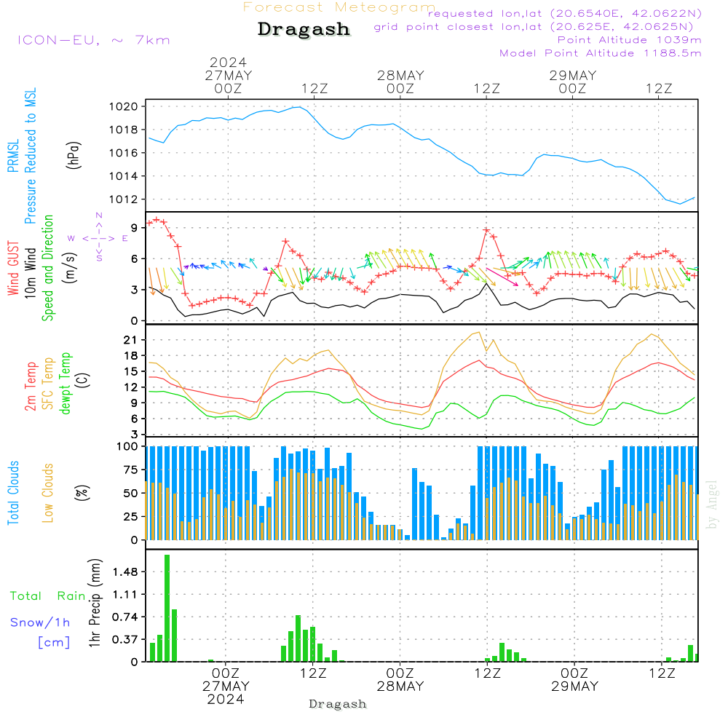Click the 1.48 precipitation axis value
The height and width of the screenshot is (728, 728).
point(125,572)
